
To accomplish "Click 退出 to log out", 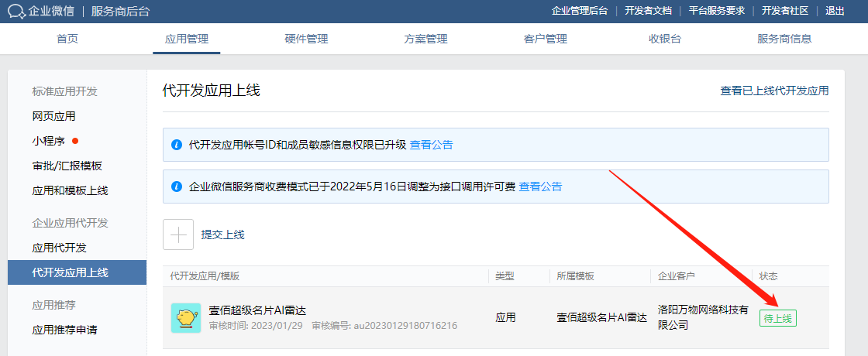I will [x=835, y=11].
